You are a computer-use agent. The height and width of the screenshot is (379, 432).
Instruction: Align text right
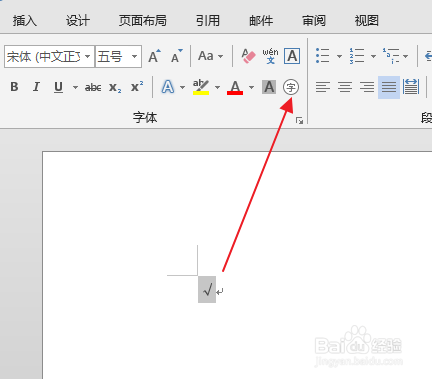click(367, 87)
